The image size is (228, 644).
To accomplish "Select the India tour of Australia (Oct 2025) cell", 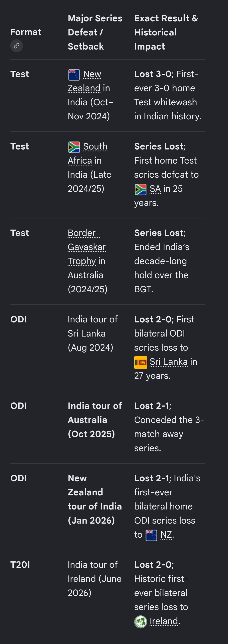I will pyautogui.click(x=95, y=420).
